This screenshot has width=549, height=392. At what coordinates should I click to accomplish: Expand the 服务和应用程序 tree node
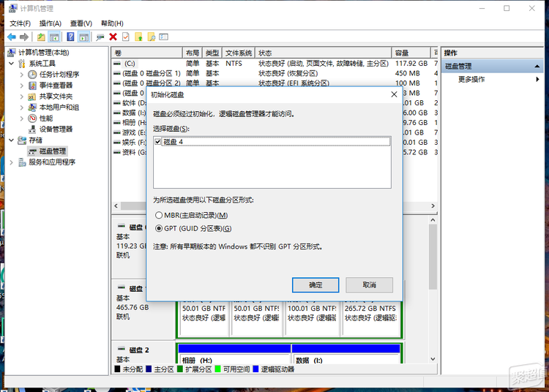pyautogui.click(x=12, y=162)
